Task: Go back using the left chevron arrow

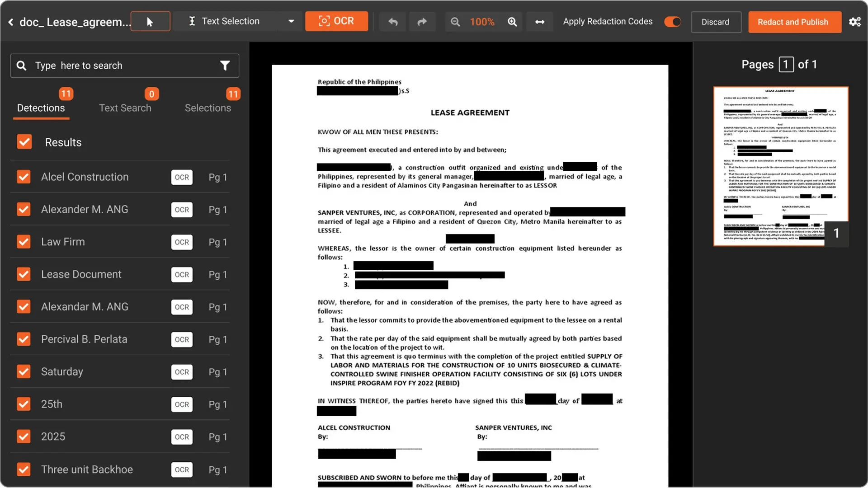Action: tap(11, 22)
